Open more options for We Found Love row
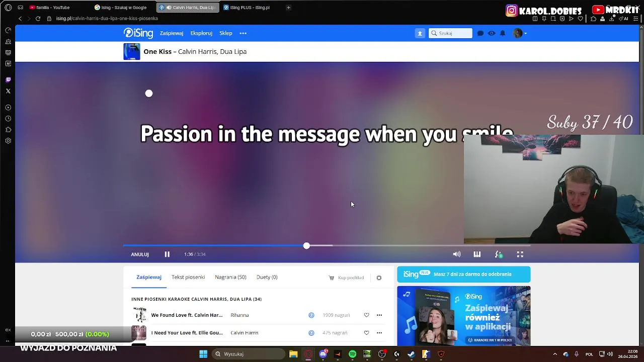 (379, 315)
